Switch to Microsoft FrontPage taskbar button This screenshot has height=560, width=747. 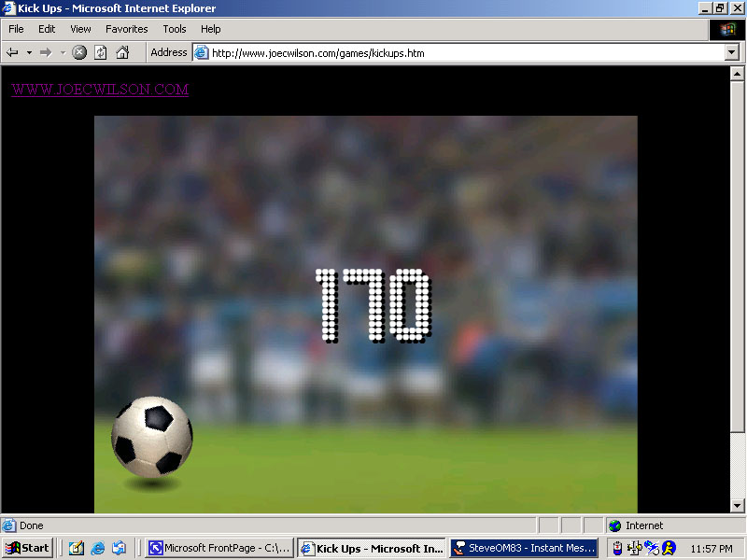tap(219, 548)
